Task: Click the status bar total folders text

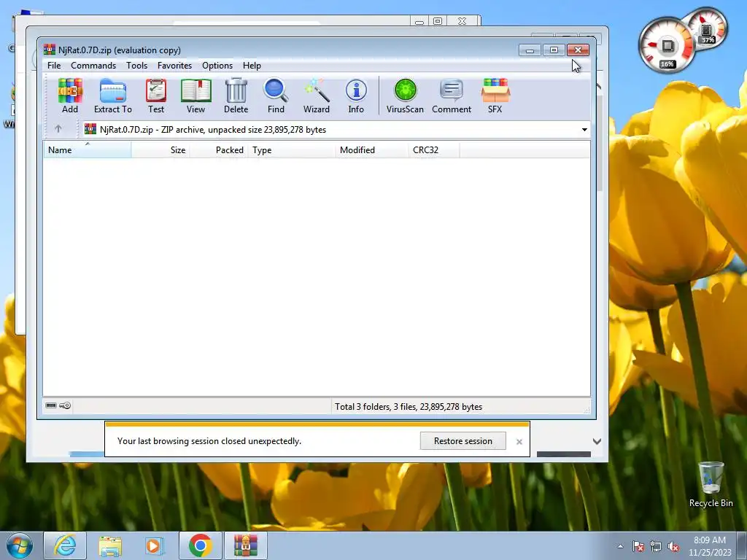Action: [409, 407]
